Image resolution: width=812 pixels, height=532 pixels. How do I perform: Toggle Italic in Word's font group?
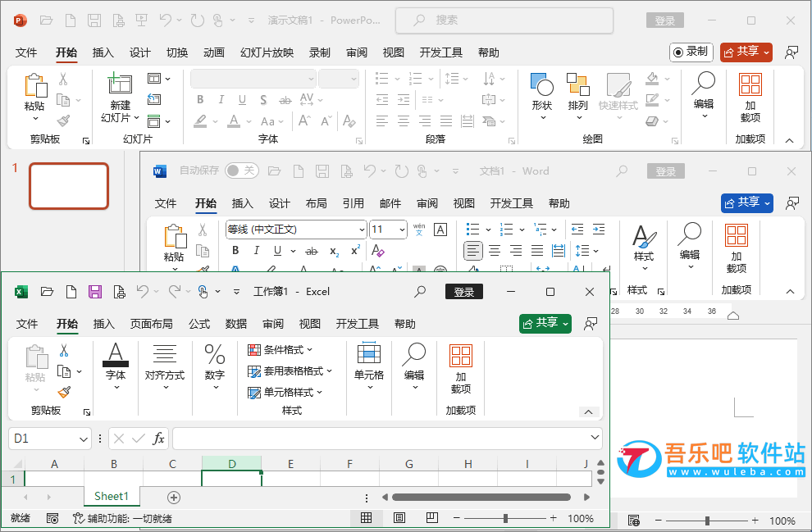pos(257,251)
